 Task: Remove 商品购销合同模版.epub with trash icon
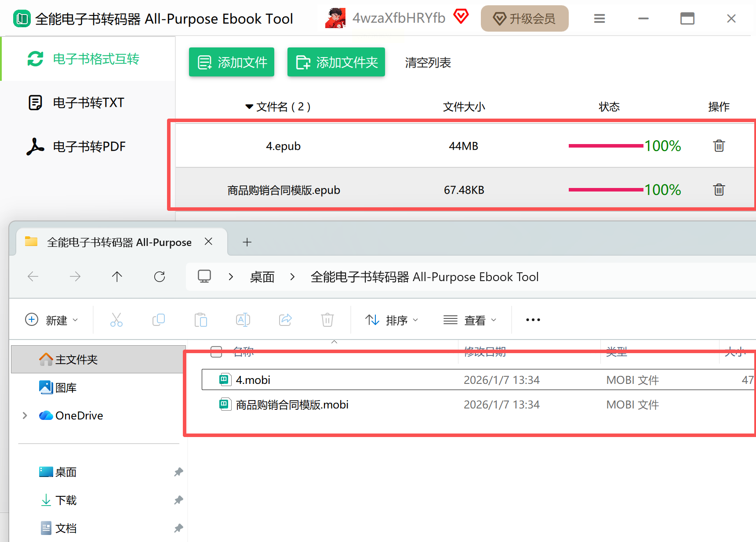tap(719, 190)
